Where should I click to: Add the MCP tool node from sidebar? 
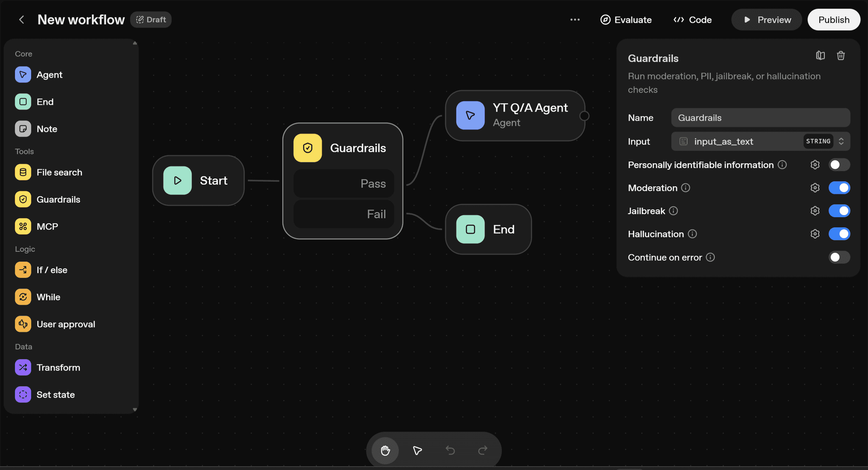[47, 227]
